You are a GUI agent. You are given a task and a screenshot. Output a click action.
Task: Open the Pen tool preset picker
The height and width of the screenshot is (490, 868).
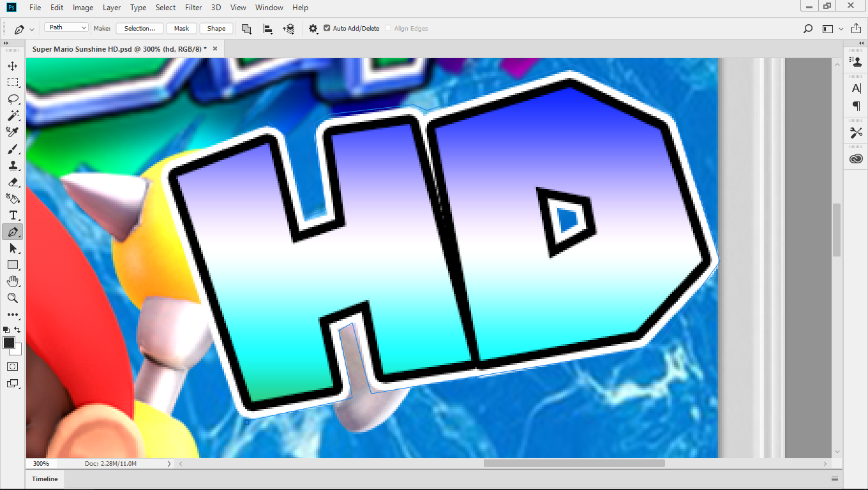[x=24, y=29]
